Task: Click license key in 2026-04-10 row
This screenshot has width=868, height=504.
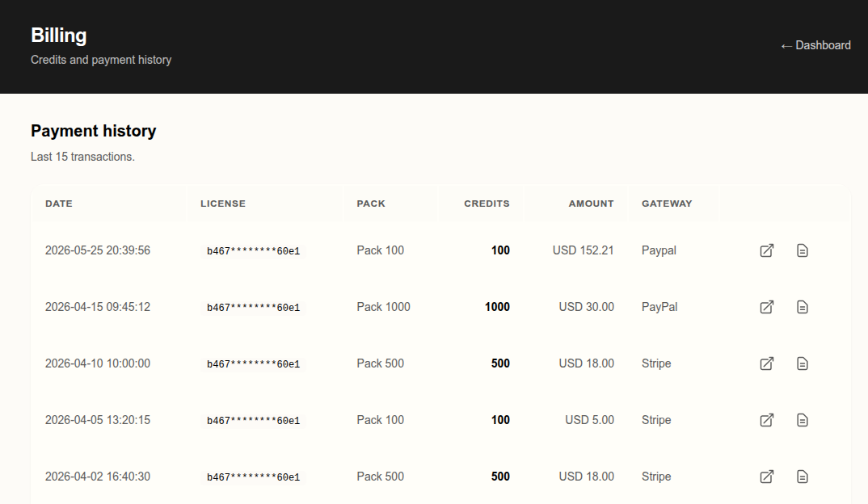Action: (253, 364)
